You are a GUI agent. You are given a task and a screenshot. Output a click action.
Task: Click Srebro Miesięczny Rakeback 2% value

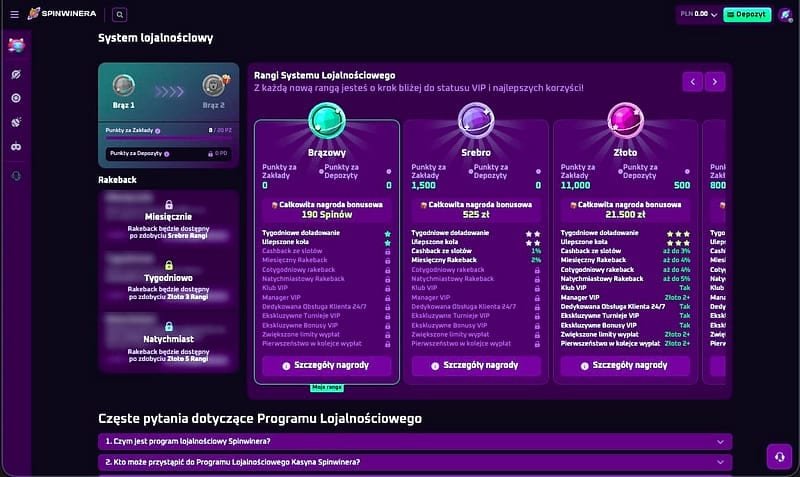click(x=536, y=260)
